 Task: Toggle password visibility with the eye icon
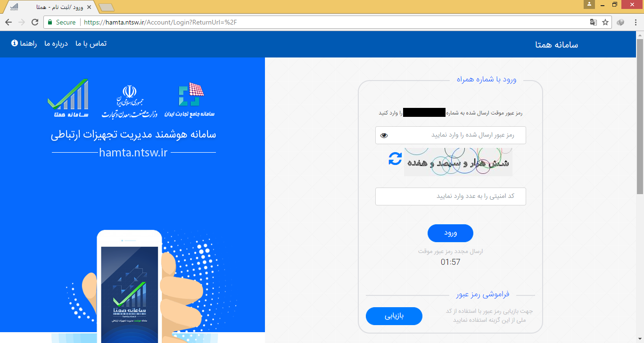(x=384, y=136)
